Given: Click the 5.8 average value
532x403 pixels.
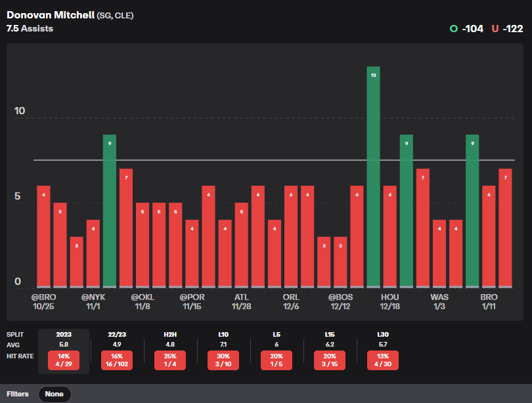Looking at the screenshot, I should (64, 345).
